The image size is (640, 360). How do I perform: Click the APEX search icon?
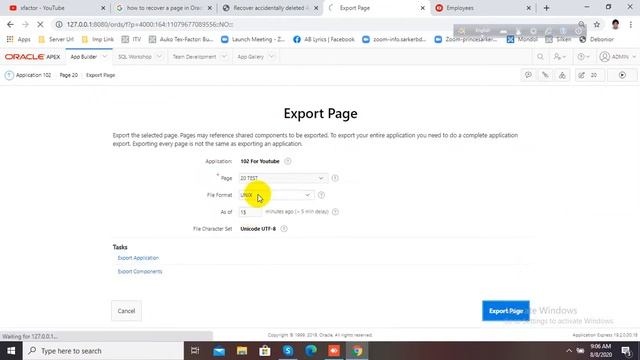[540, 57]
